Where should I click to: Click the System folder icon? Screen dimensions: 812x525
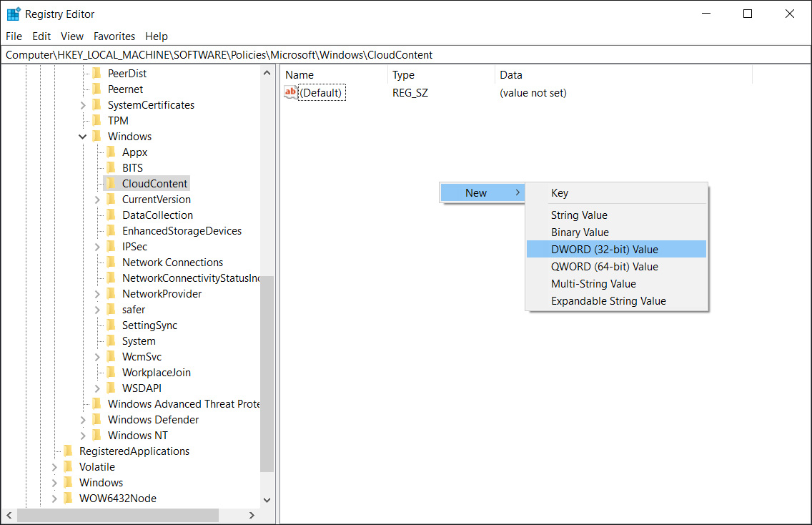click(111, 340)
